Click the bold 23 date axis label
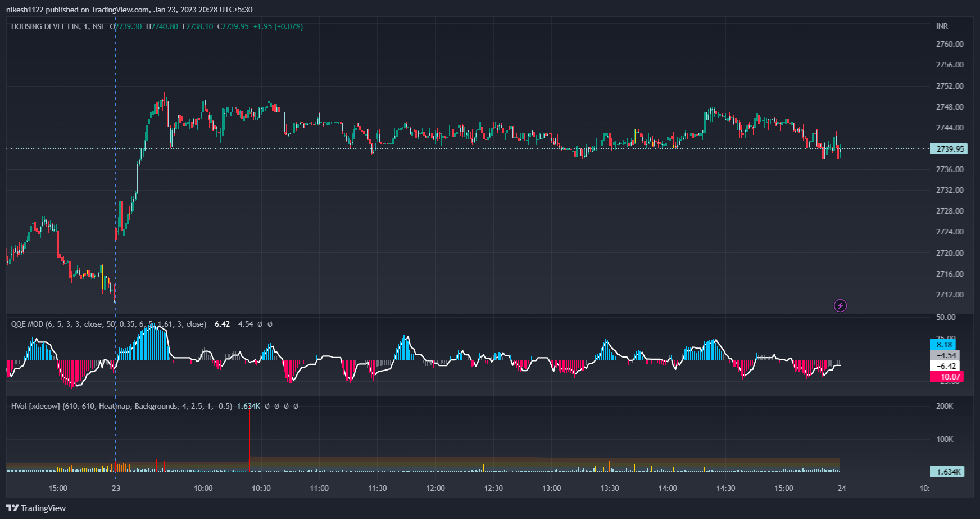The height and width of the screenshot is (519, 980). 116,488
